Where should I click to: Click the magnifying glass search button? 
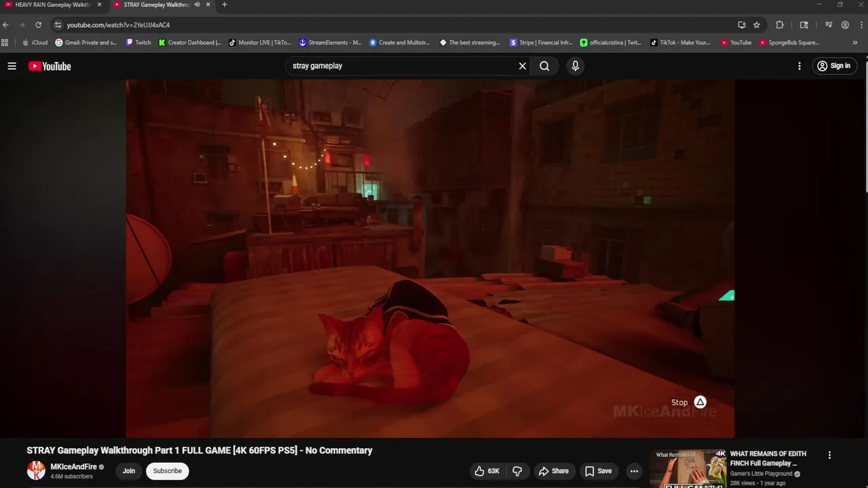point(545,66)
